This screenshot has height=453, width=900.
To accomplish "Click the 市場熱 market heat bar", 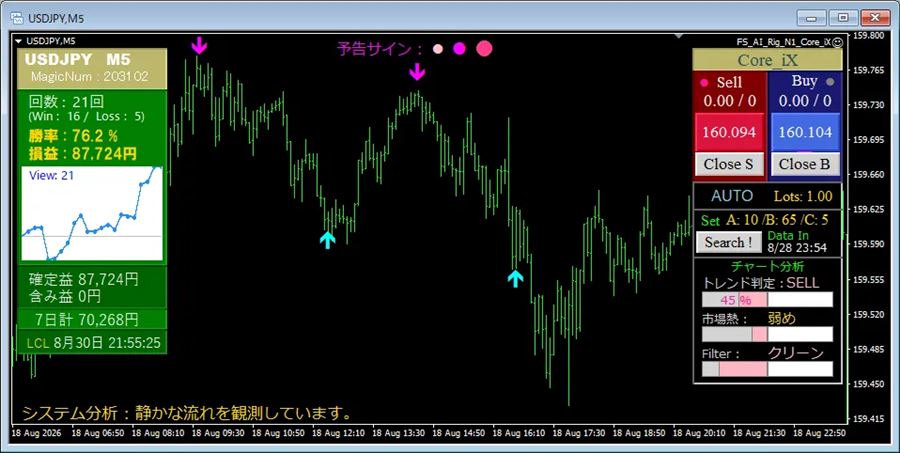I will point(767,335).
